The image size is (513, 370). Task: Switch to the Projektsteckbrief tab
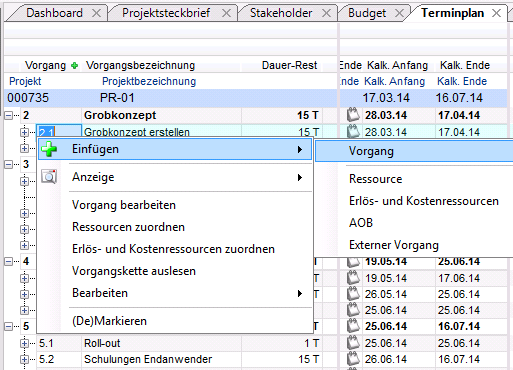tap(166, 13)
